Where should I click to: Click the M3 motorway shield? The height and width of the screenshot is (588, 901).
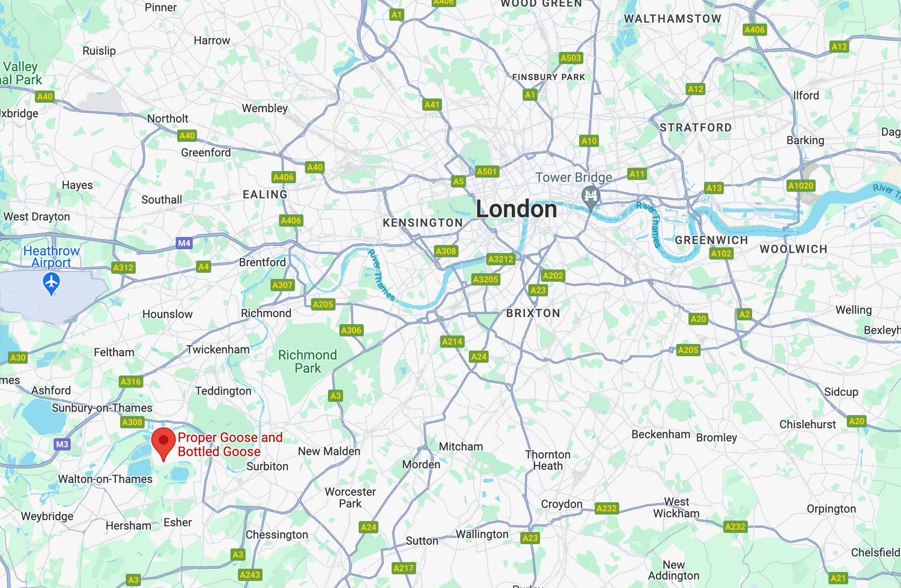pos(62,444)
